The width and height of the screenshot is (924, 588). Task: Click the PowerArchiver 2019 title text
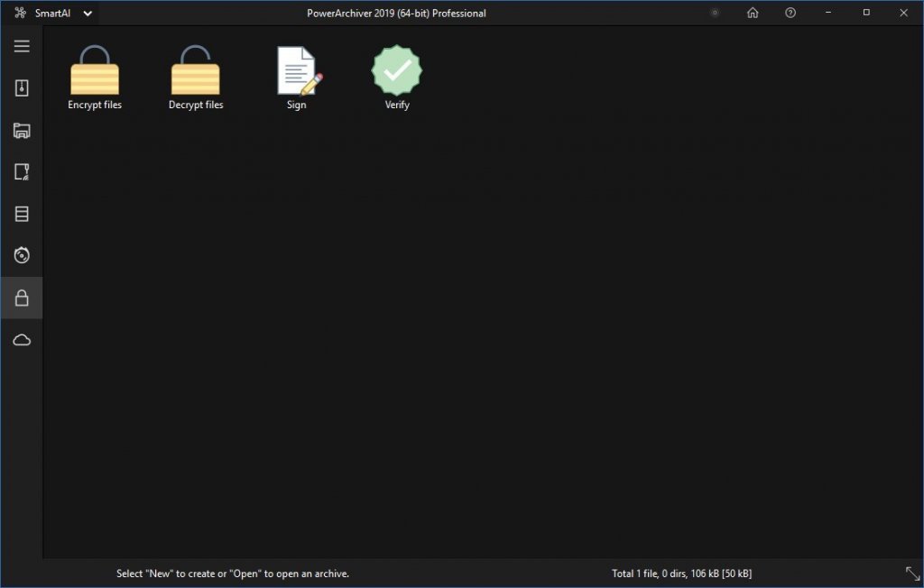click(397, 13)
